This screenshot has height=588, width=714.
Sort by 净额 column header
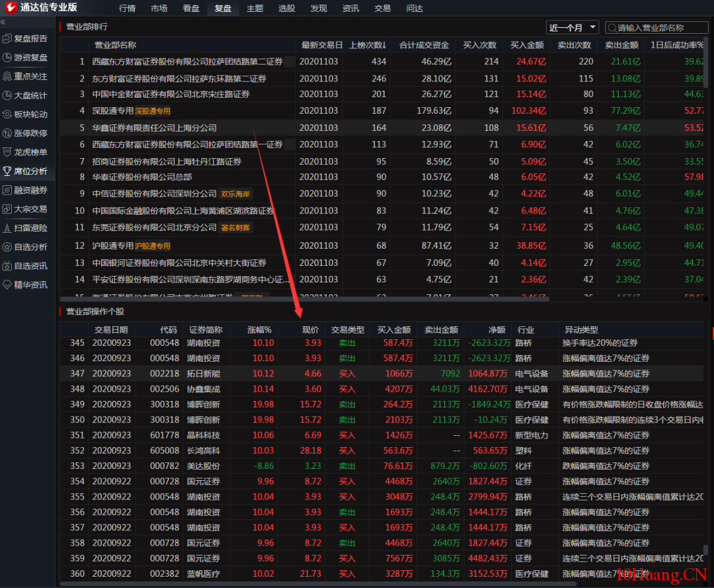point(496,330)
